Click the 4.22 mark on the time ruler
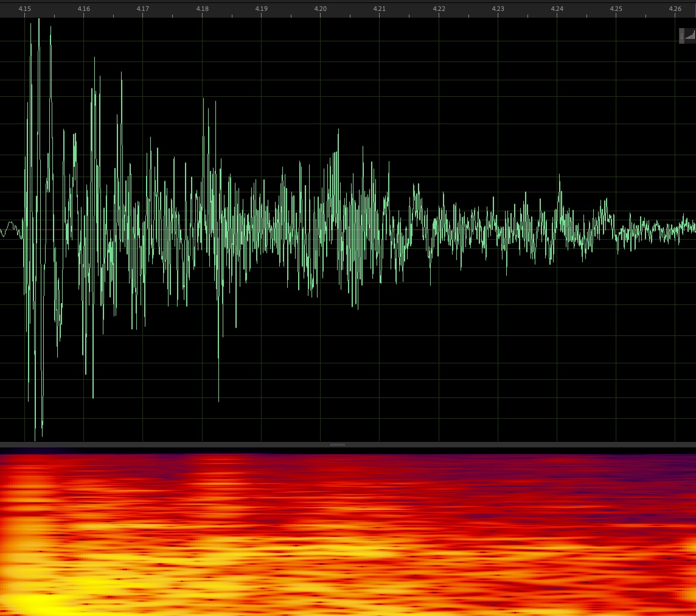The height and width of the screenshot is (616, 696). pos(439,9)
